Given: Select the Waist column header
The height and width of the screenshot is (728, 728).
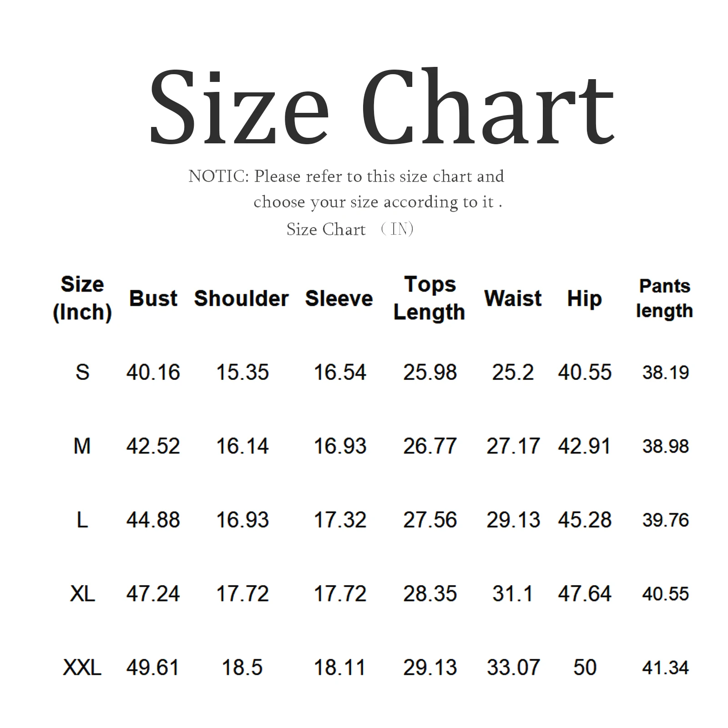Looking at the screenshot, I should tap(513, 298).
